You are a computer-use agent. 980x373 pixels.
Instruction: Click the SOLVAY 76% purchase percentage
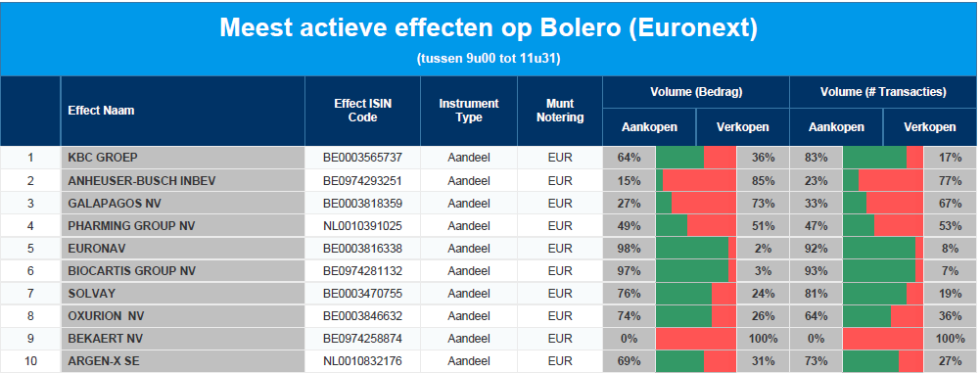coord(629,294)
